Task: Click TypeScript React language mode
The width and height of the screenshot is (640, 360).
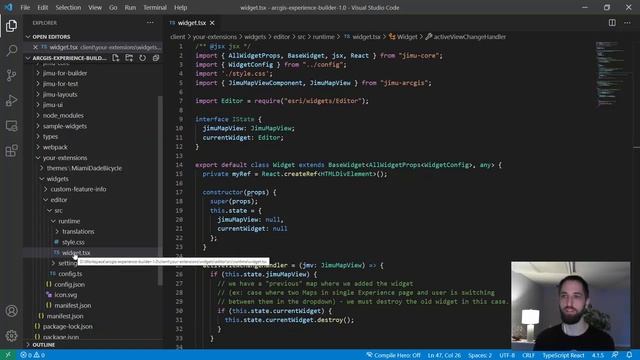Action: [563, 355]
